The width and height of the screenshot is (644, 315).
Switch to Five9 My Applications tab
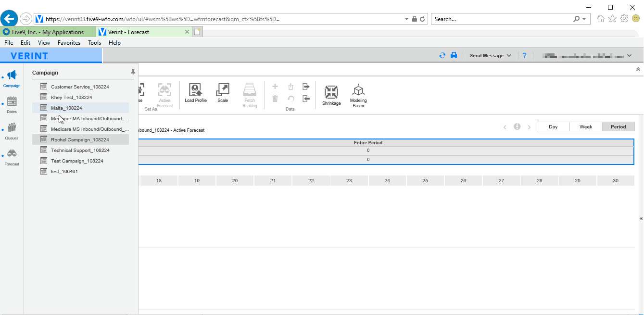coord(48,32)
